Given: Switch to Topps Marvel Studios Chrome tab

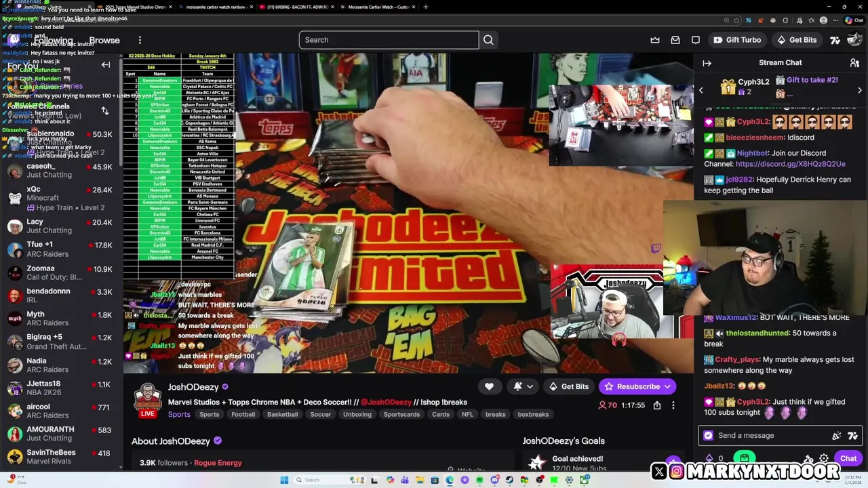Looking at the screenshot, I should pos(135,7).
